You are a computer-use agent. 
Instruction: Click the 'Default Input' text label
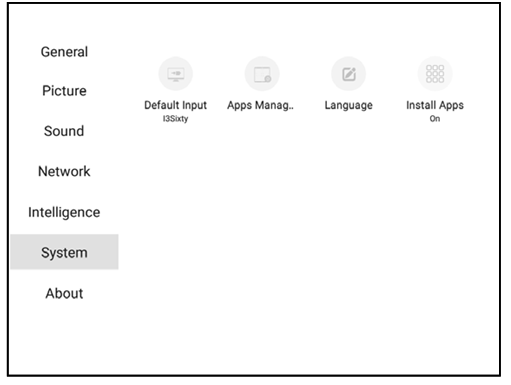click(x=175, y=105)
